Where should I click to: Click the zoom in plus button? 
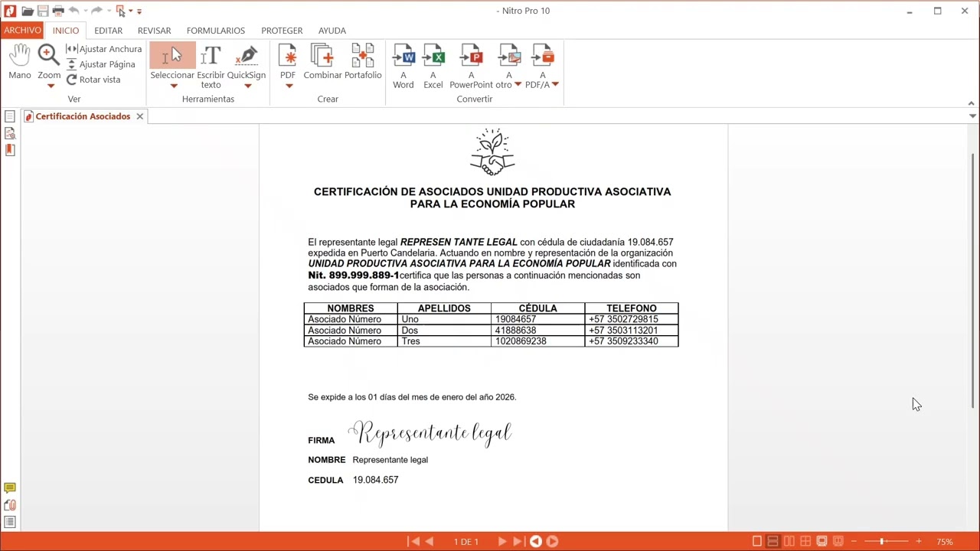[x=919, y=541]
